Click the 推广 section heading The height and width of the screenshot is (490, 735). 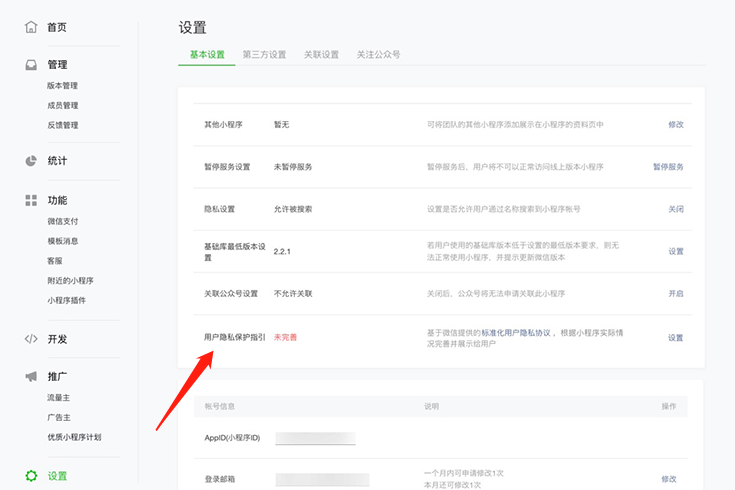pyautogui.click(x=57, y=377)
